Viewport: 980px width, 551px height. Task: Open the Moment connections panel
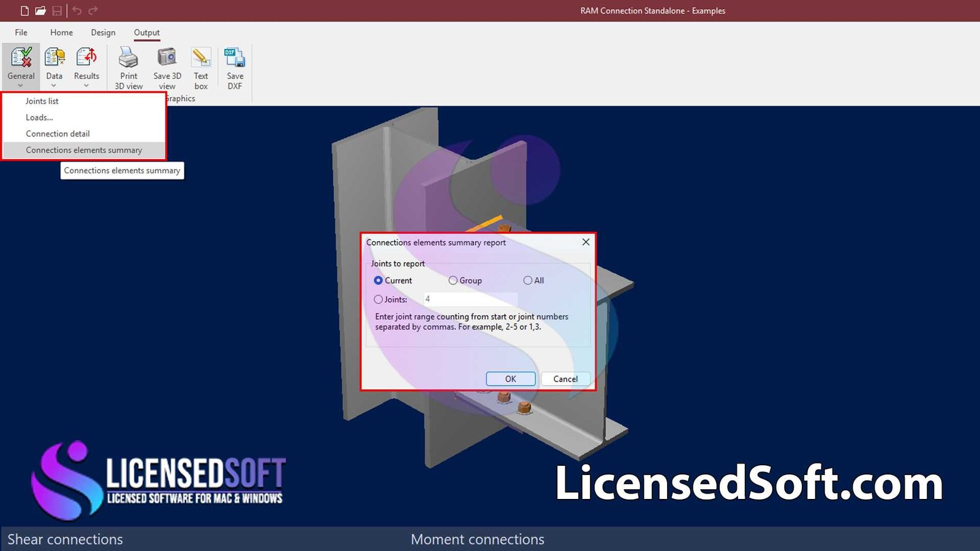[478, 539]
